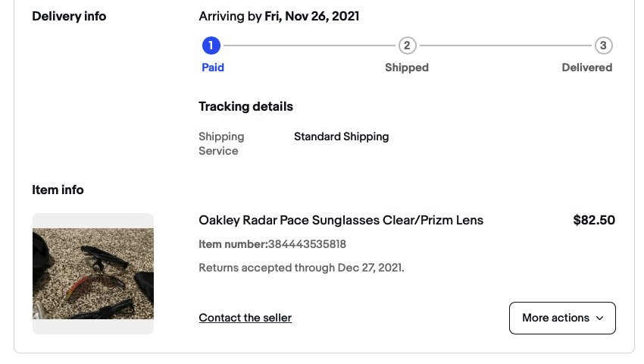Open the More actions dropdown
Image resolution: width=644 pixels, height=364 pixels.
pos(561,318)
